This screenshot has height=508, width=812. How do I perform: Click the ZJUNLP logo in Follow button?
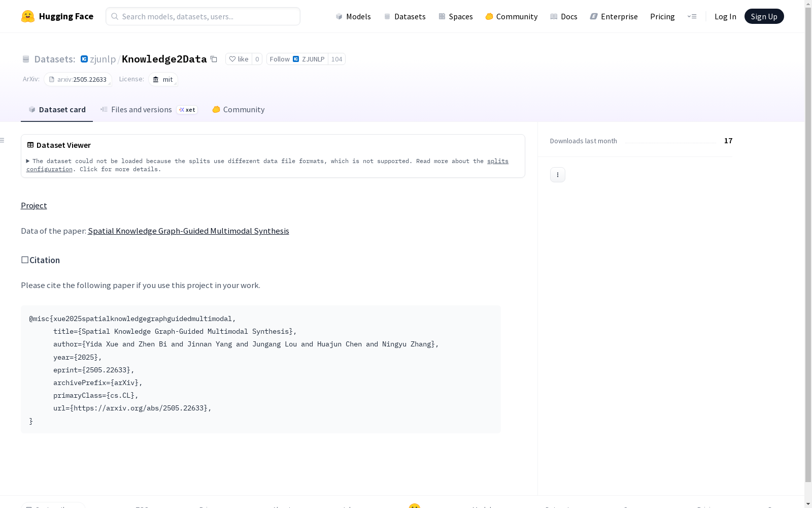coord(296,59)
